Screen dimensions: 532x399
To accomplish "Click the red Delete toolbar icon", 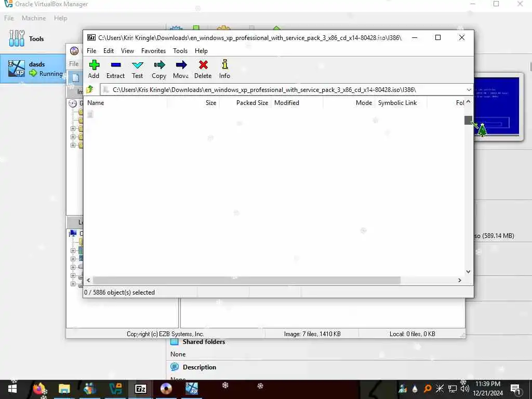I will coord(203,65).
